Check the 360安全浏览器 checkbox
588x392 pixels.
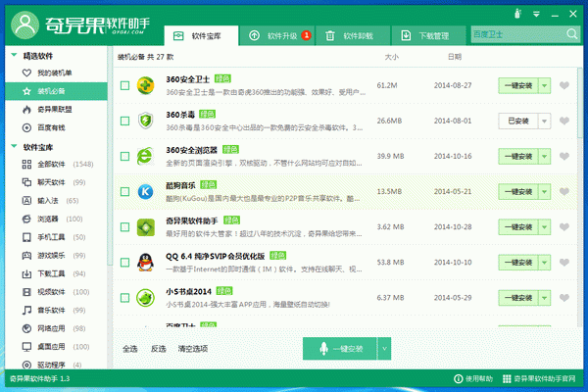point(124,156)
